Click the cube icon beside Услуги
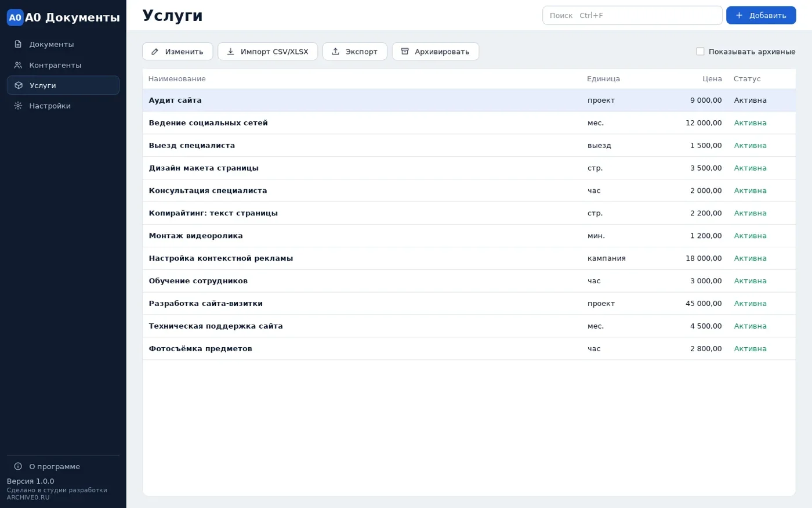Viewport: 812px width, 508px height. pos(19,85)
